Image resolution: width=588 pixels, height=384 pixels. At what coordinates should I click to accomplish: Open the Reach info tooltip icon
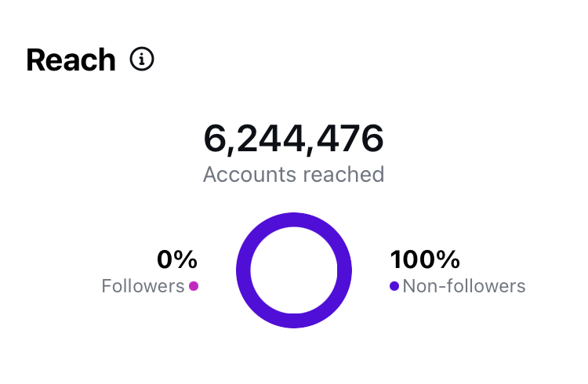click(x=142, y=60)
